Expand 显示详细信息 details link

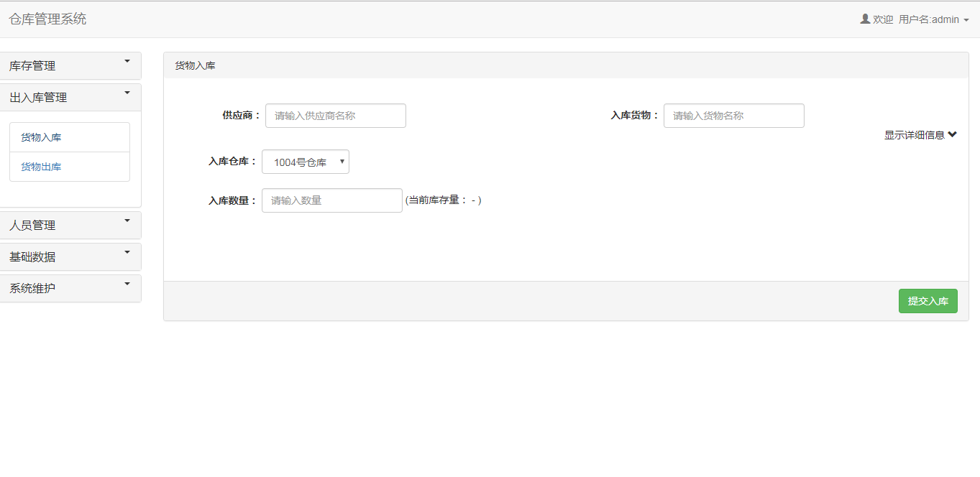(x=920, y=135)
